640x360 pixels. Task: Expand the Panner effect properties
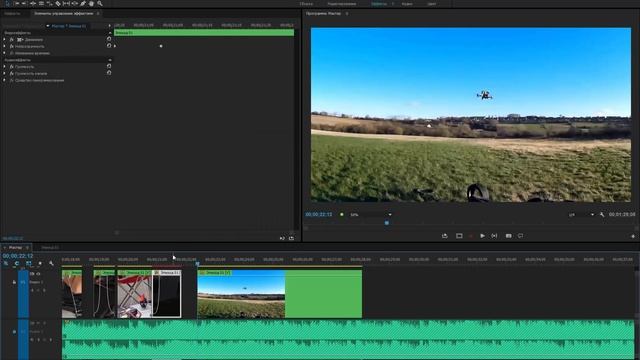pos(4,80)
